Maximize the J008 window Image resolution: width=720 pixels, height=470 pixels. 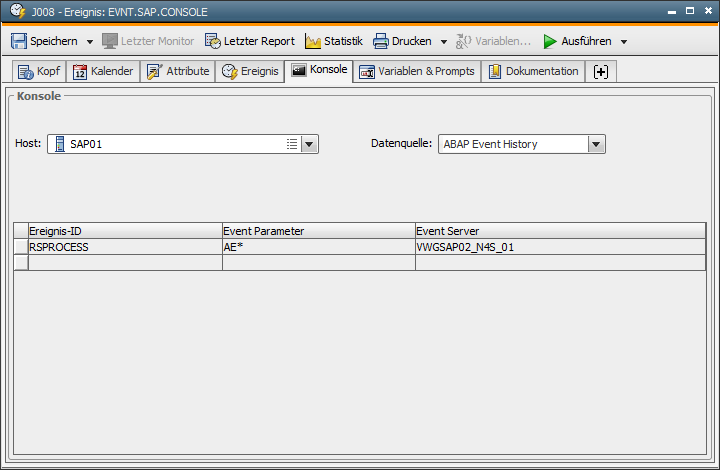[x=690, y=11]
